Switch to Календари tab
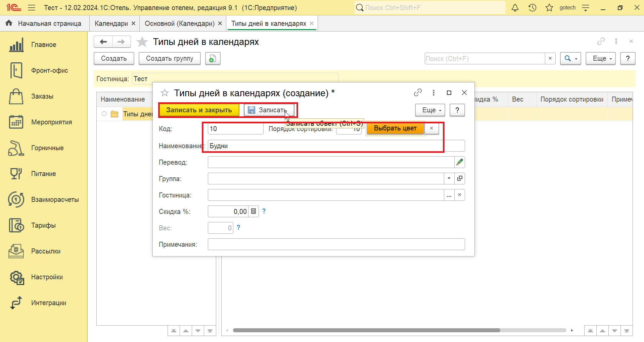 coord(111,23)
